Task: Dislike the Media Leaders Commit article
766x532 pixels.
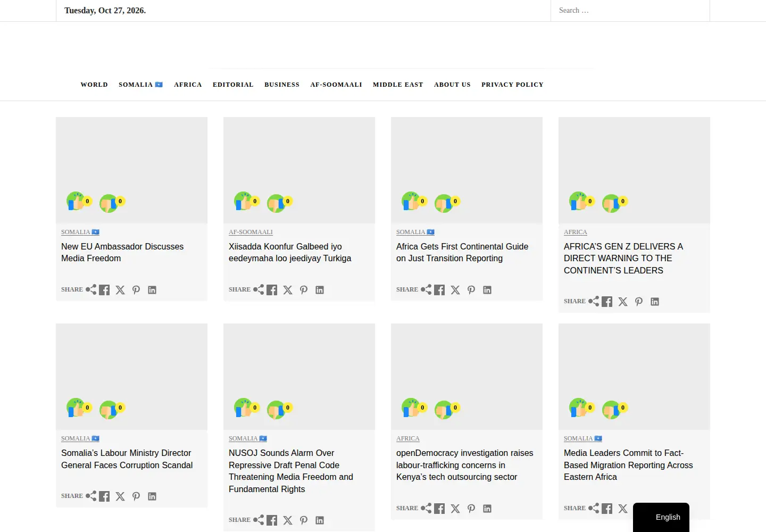Action: pos(611,409)
